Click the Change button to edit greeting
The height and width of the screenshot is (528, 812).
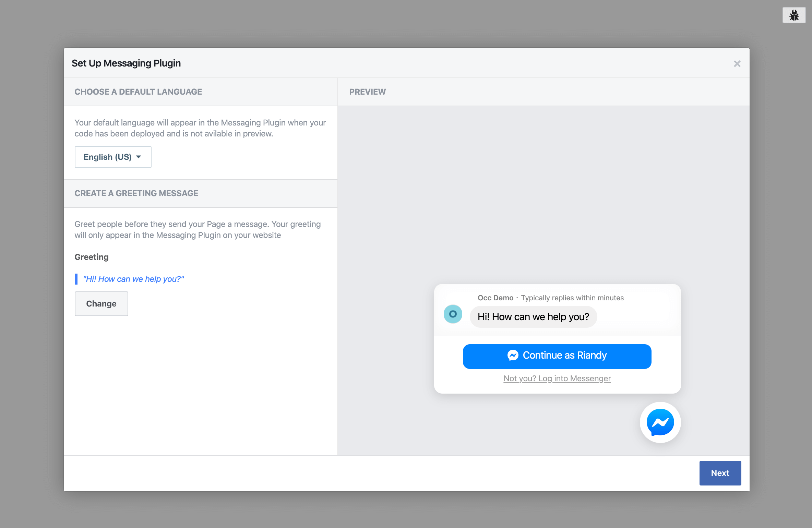click(101, 303)
